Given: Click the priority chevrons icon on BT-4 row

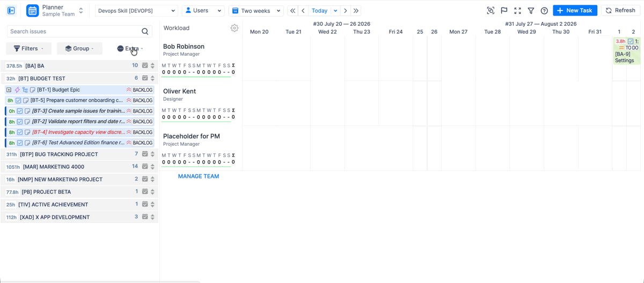Looking at the screenshot, I should click(x=129, y=132).
